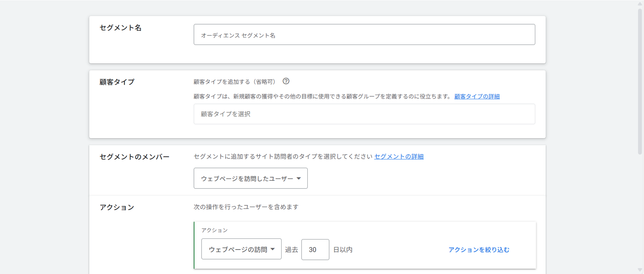Click the vertical scrollbar thumb
Image resolution: width=644 pixels, height=274 pixels.
coord(640,81)
